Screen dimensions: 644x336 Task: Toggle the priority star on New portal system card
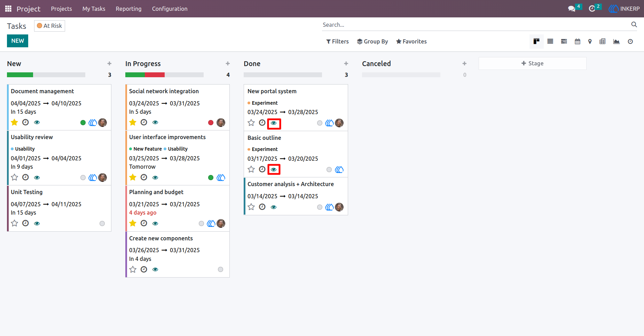click(251, 122)
